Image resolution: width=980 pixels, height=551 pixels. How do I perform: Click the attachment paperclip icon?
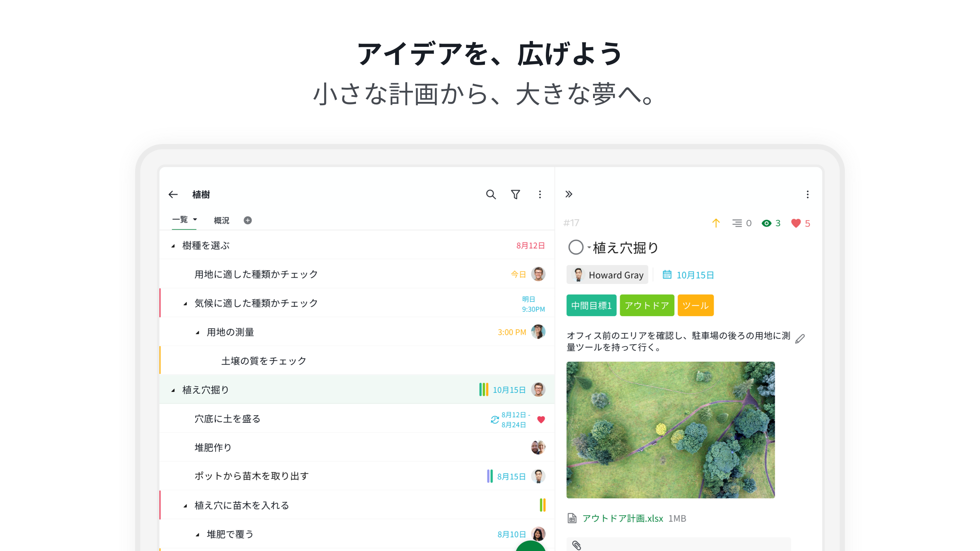pos(577,545)
